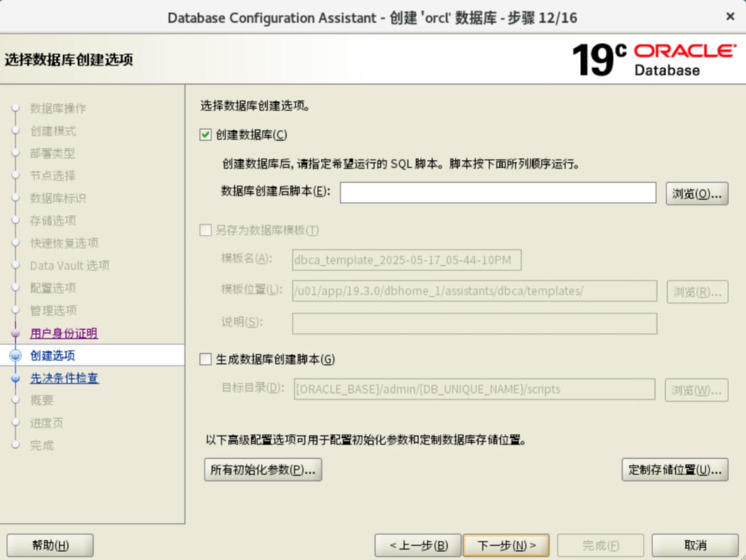Open 所有初始化参数 settings dialog
The width and height of the screenshot is (746, 560).
pyautogui.click(x=263, y=470)
